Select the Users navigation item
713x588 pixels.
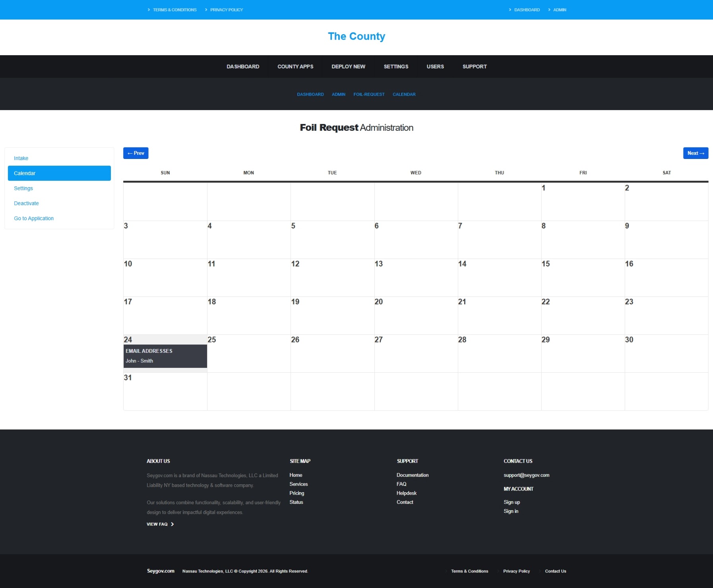435,66
